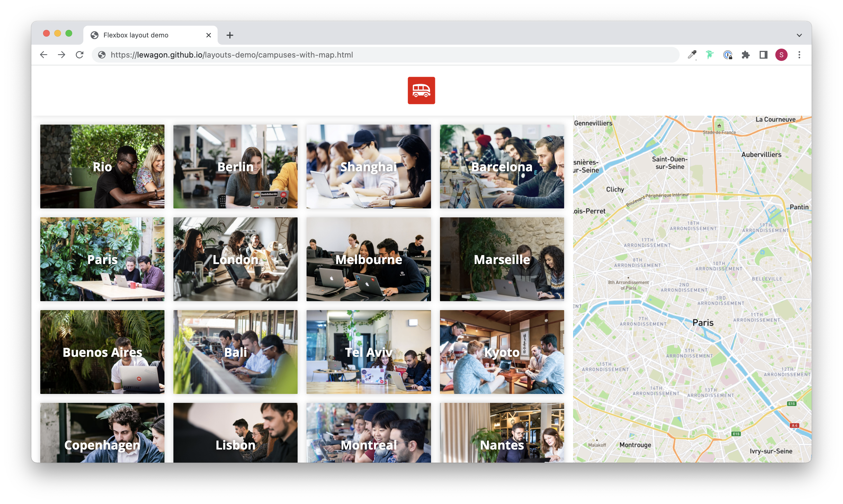The image size is (843, 504).
Task: Select the Barcelona campus card
Action: tap(502, 167)
